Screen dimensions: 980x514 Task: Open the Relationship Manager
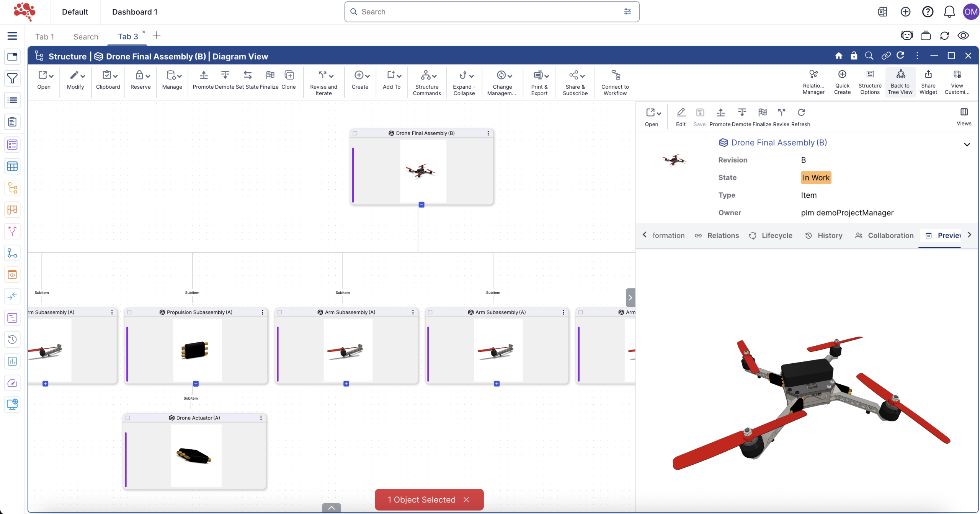coord(813,81)
